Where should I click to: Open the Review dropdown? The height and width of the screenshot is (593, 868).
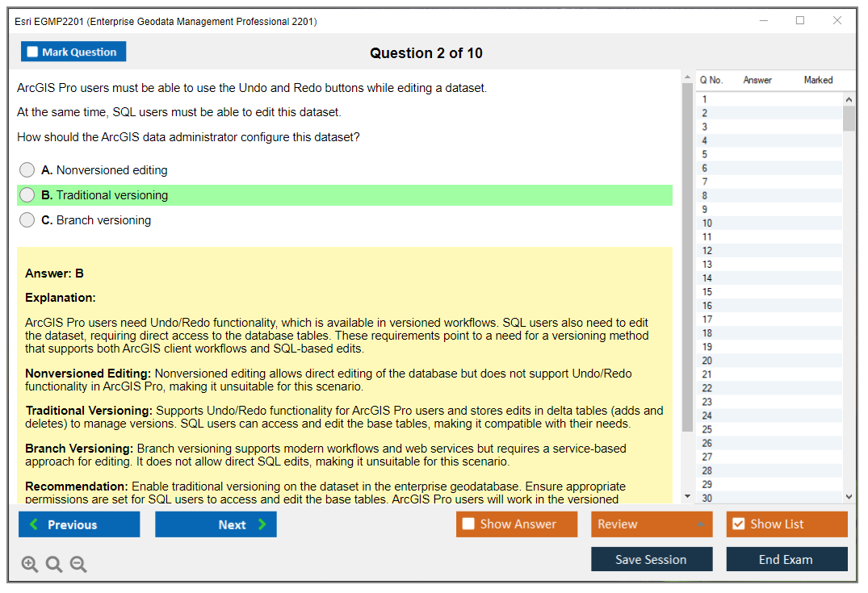652,524
